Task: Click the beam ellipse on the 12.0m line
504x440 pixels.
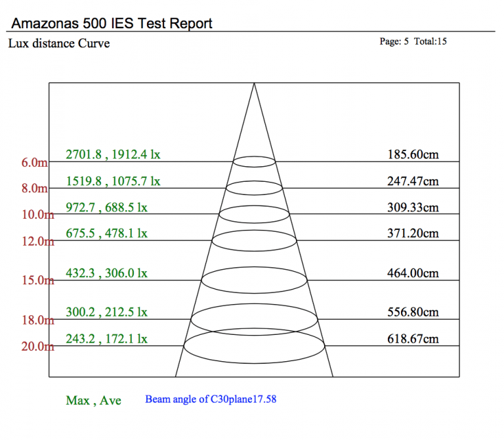Action: [254, 240]
